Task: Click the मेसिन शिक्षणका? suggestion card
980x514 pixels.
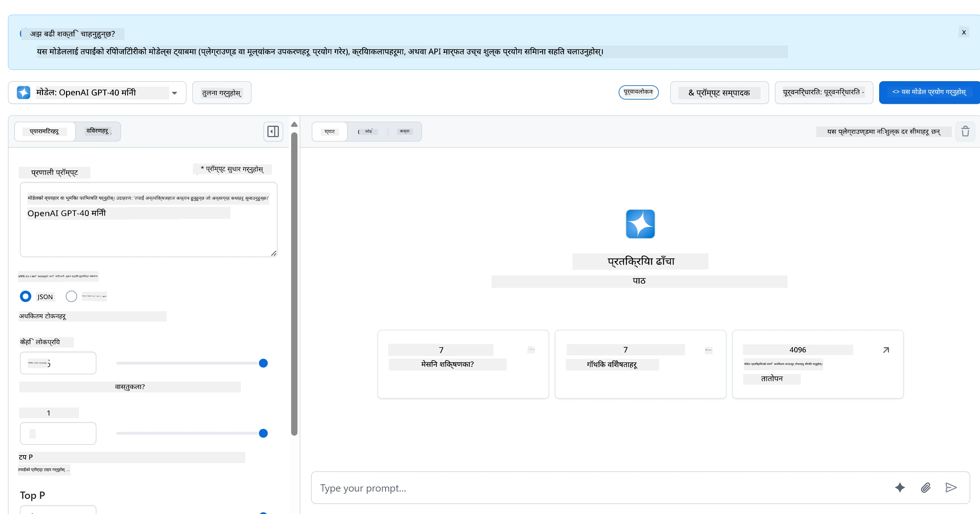Action: click(x=463, y=364)
